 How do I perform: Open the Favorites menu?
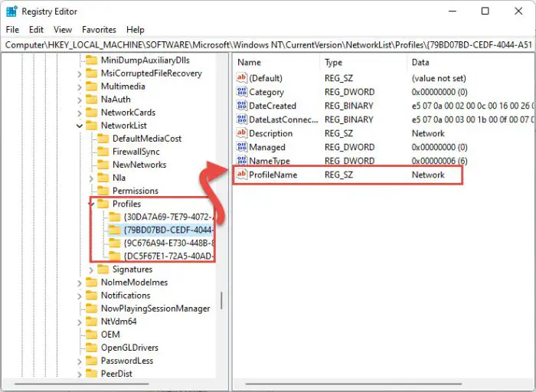coord(100,29)
